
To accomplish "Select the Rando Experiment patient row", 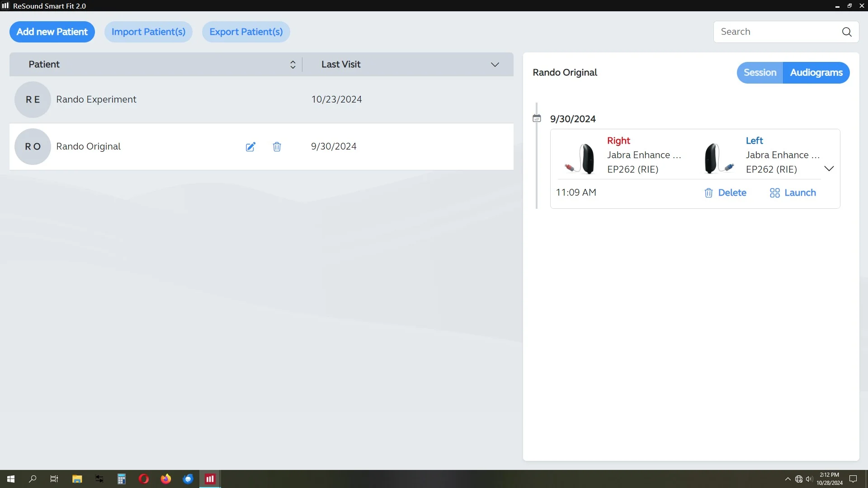I will 261,99.
